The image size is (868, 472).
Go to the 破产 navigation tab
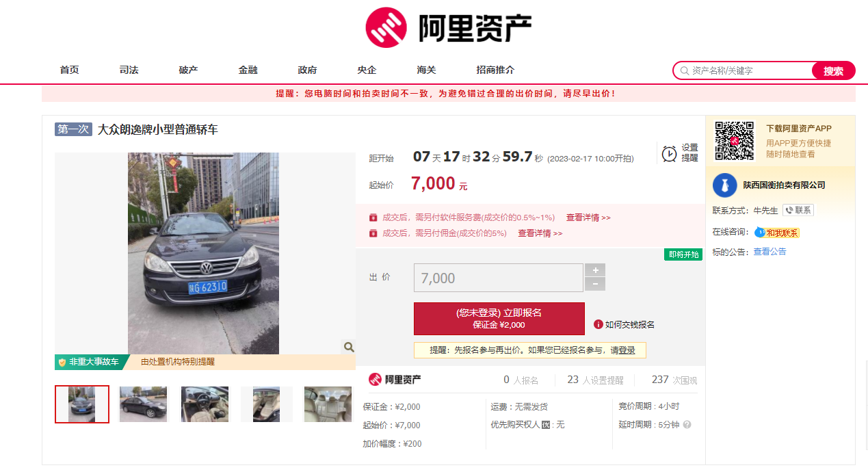(188, 70)
